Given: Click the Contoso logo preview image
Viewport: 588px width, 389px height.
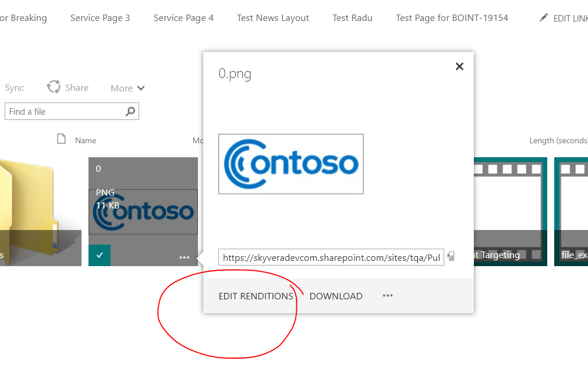Looking at the screenshot, I should [291, 164].
